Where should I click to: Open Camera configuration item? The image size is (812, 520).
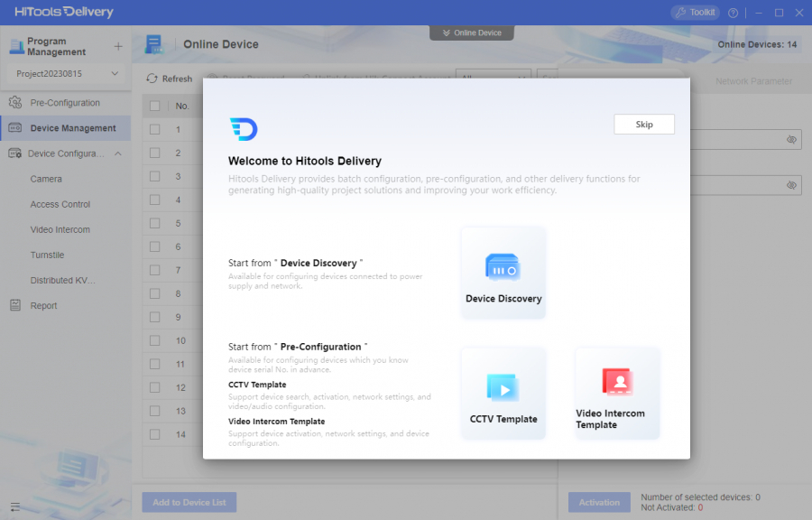[46, 179]
